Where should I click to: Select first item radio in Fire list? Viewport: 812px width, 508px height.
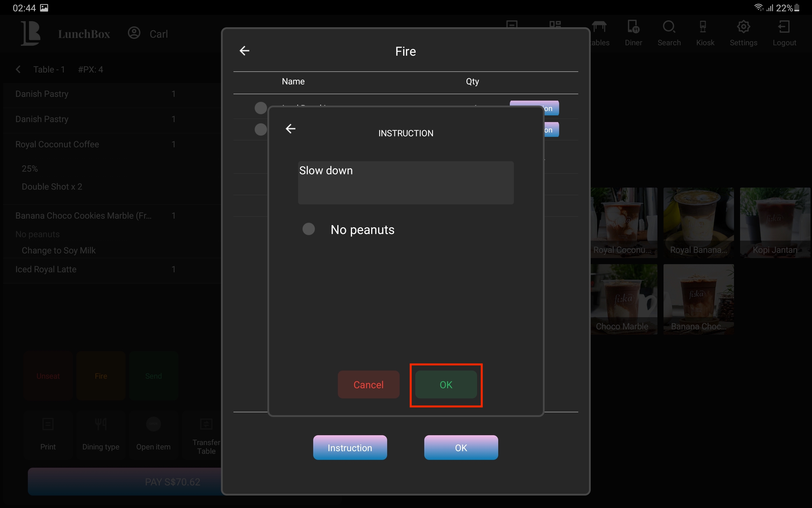(x=260, y=108)
